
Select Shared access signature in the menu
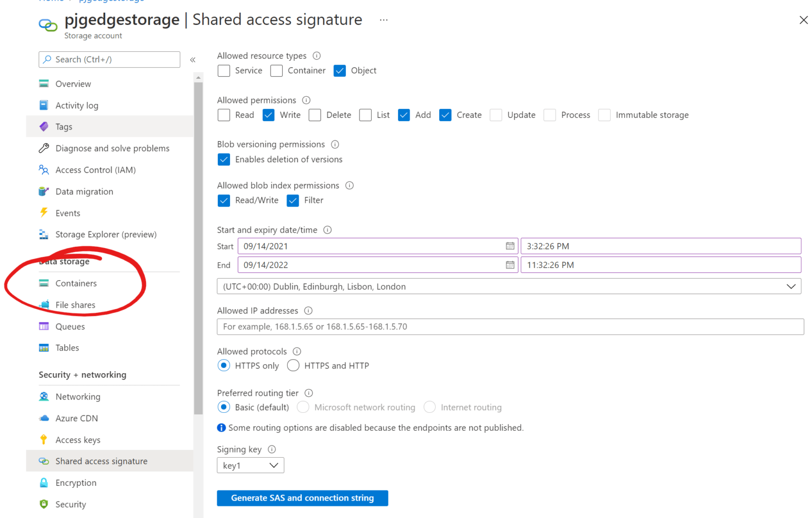pyautogui.click(x=101, y=461)
